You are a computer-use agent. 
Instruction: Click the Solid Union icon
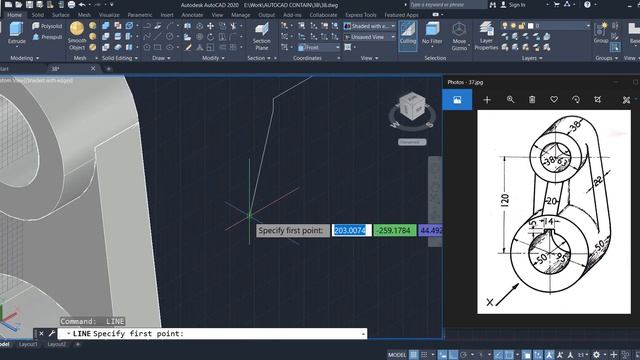point(106,26)
